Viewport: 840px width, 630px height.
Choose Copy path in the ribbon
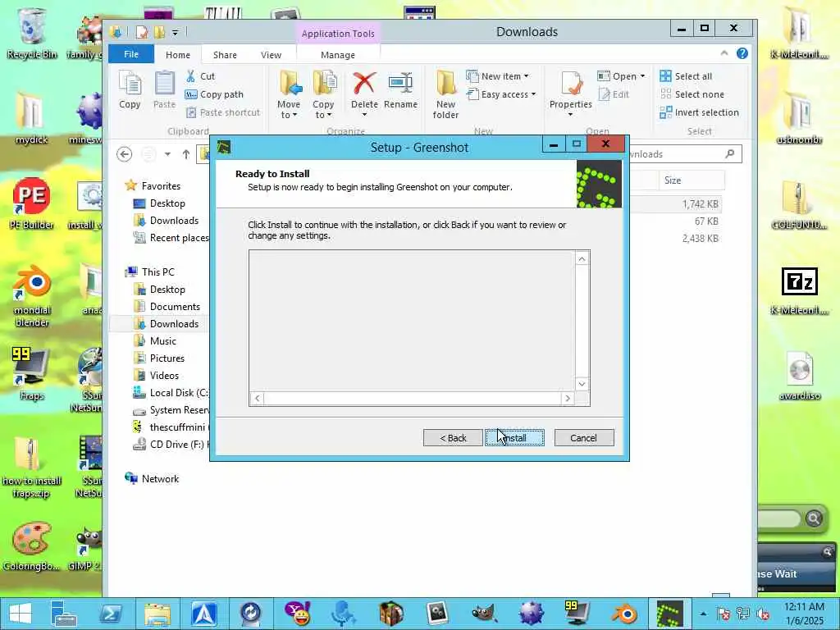[214, 94]
